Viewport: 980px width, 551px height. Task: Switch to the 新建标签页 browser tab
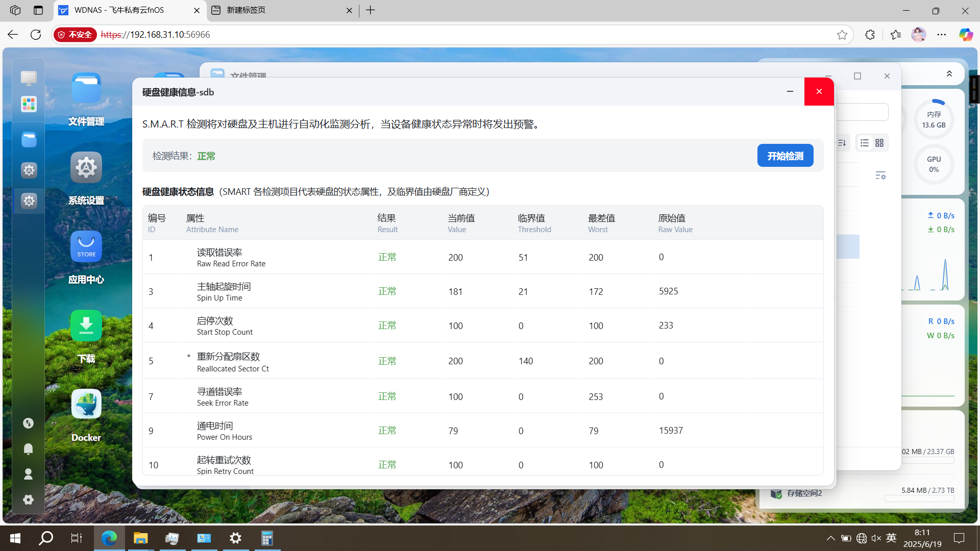[x=282, y=10]
